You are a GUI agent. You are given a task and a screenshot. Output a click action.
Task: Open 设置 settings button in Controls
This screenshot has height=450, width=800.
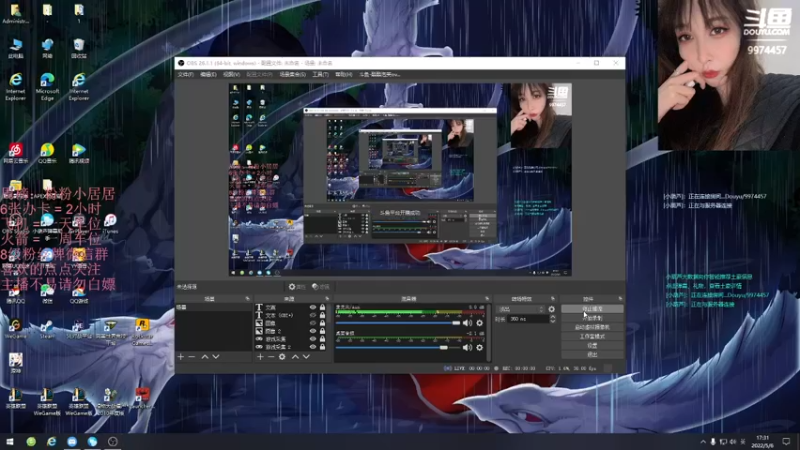tap(592, 345)
